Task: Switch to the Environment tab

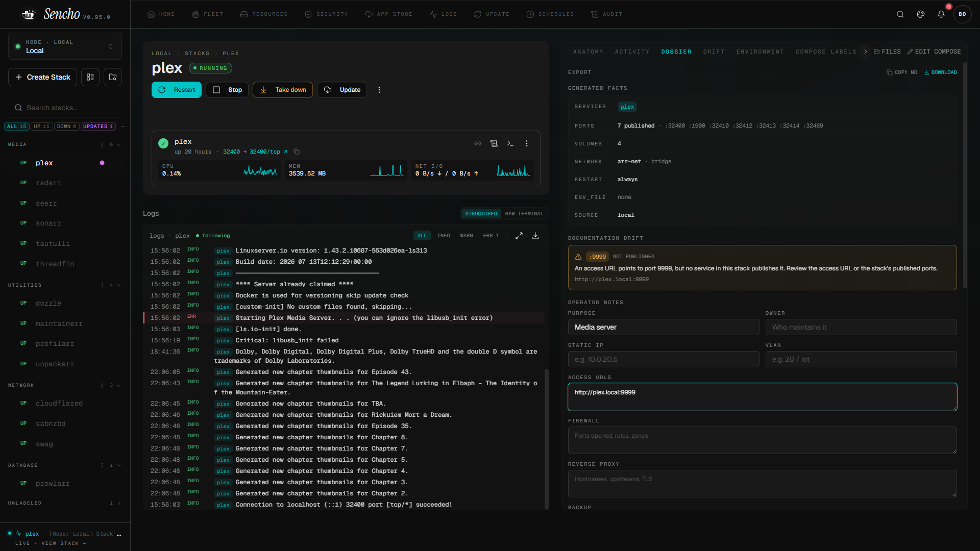Action: (x=760, y=52)
